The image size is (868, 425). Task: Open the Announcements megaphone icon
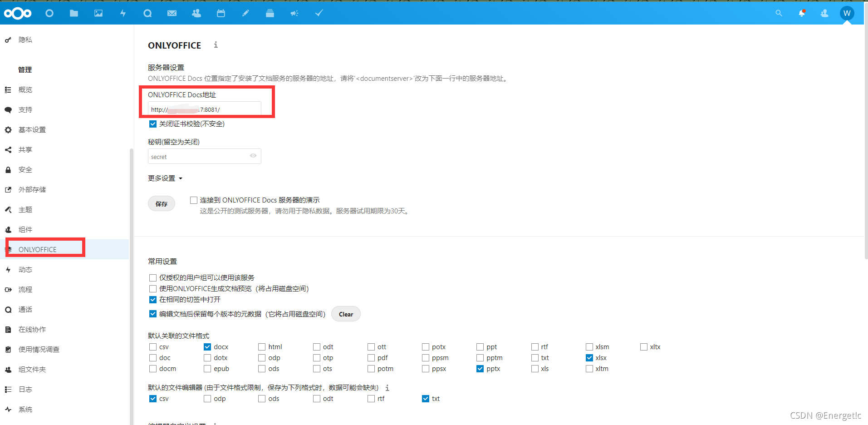tap(294, 14)
